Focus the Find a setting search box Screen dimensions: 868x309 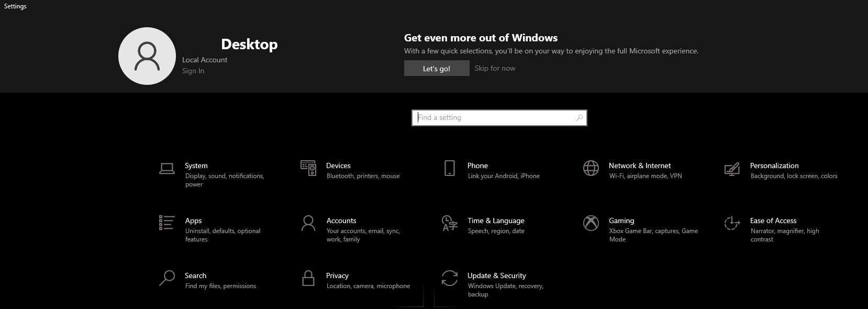[x=499, y=118]
